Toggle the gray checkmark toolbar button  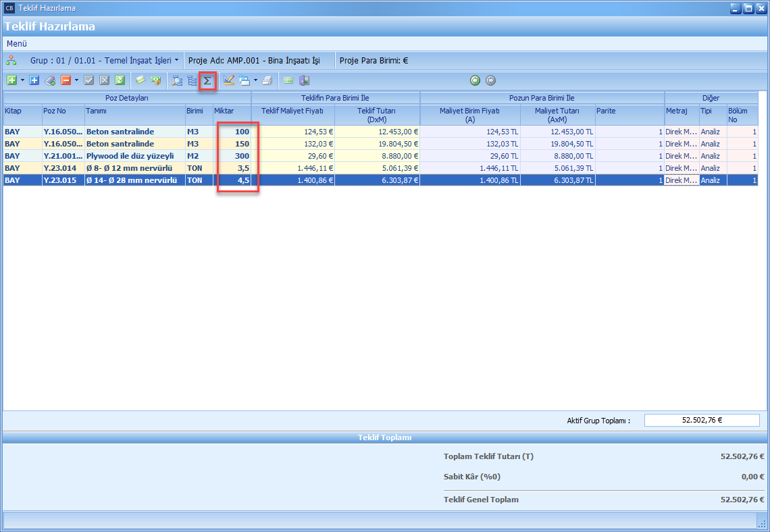coord(88,80)
